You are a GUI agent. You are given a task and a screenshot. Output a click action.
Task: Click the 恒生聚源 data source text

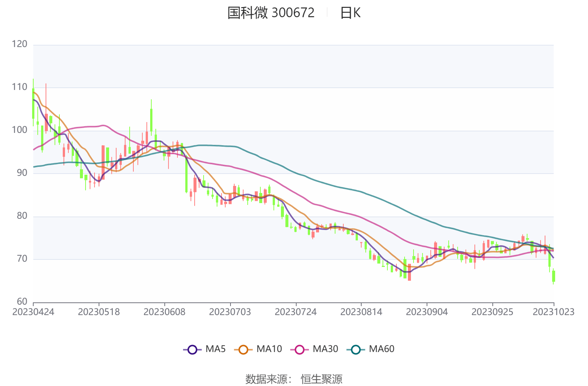point(322,379)
